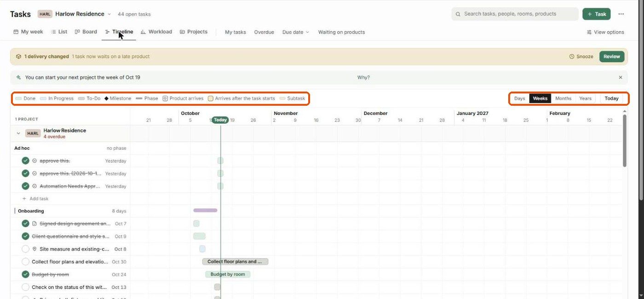Viewport: 644px width, 299px height.
Task: Uncheck the first 'approve this.' task
Action: click(x=25, y=161)
